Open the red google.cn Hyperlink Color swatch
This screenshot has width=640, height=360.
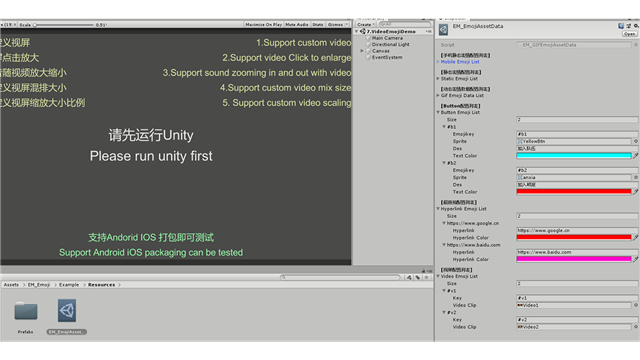(574, 238)
